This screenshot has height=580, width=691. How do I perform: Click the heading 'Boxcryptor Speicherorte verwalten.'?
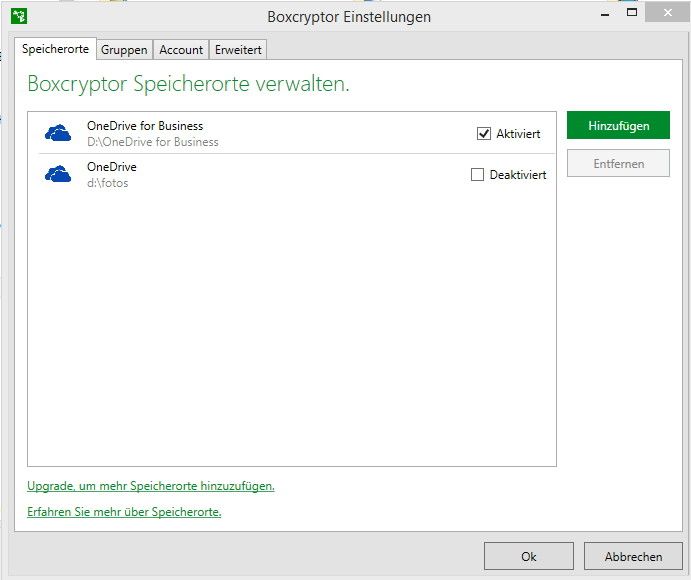[x=188, y=83]
